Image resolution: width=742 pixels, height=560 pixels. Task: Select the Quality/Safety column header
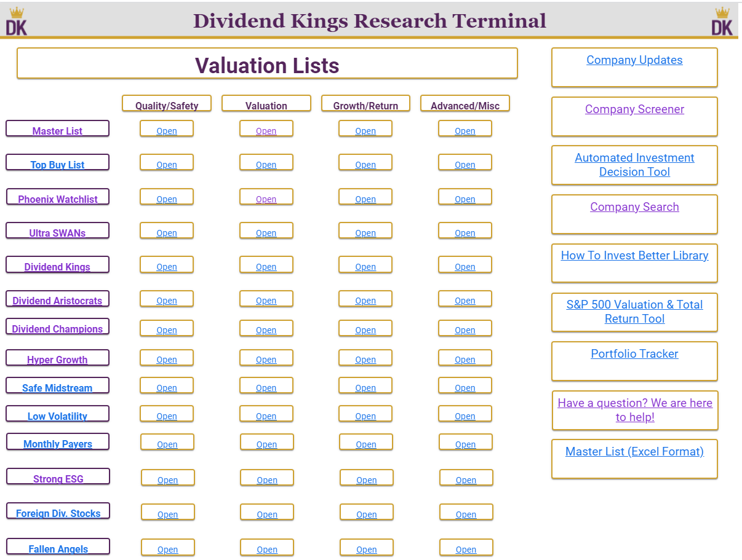[167, 105]
